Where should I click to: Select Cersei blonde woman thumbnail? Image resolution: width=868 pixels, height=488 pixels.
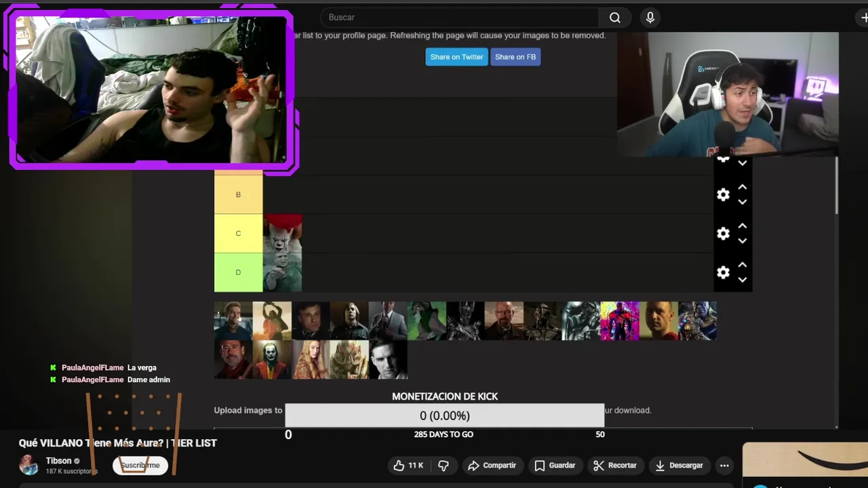coord(311,360)
